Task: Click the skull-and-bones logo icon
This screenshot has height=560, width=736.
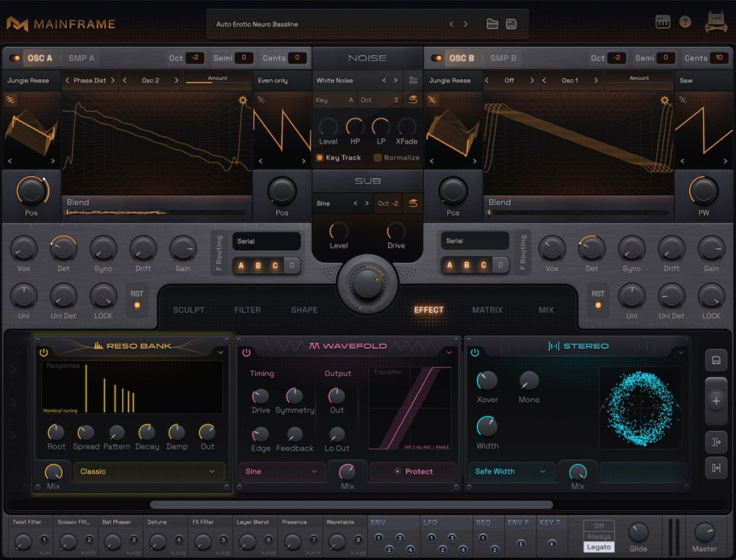Action: 716,22
